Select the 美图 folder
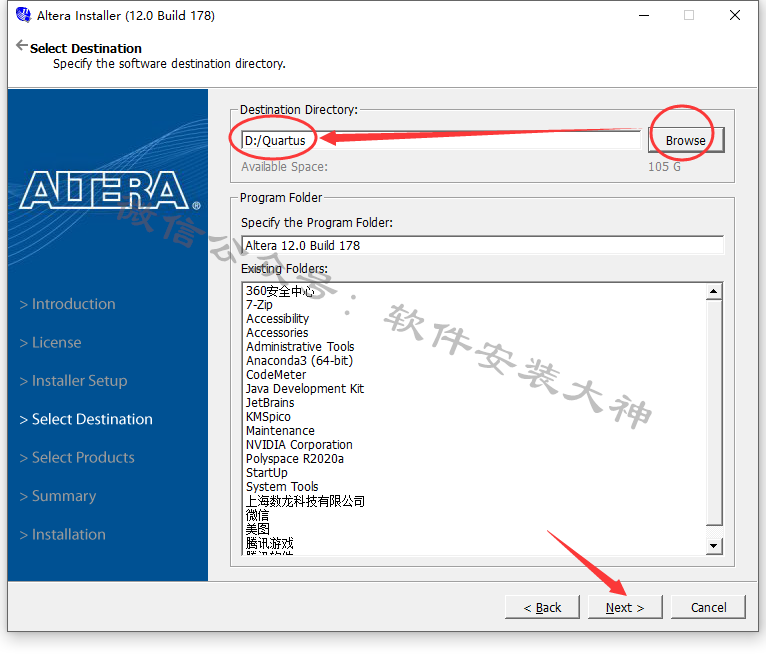This screenshot has width=766, height=670. [257, 529]
